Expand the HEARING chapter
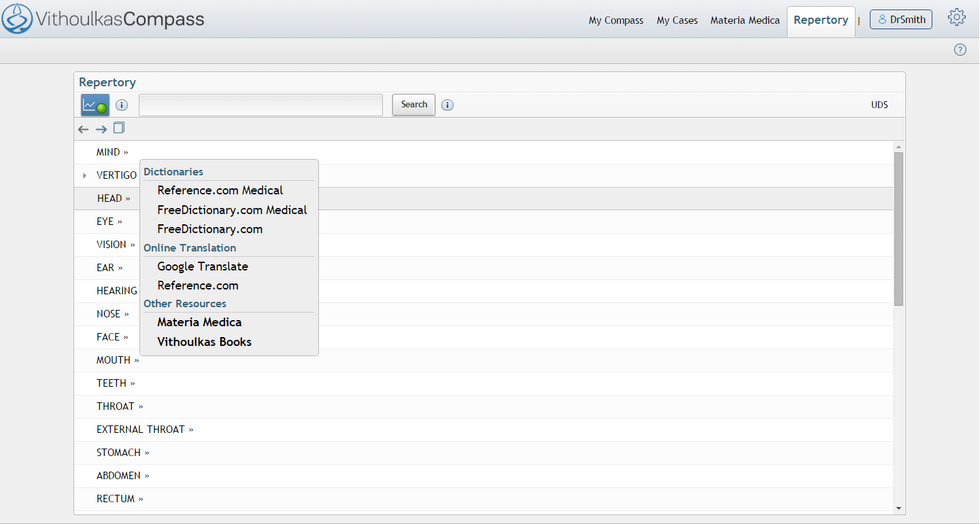 click(117, 291)
